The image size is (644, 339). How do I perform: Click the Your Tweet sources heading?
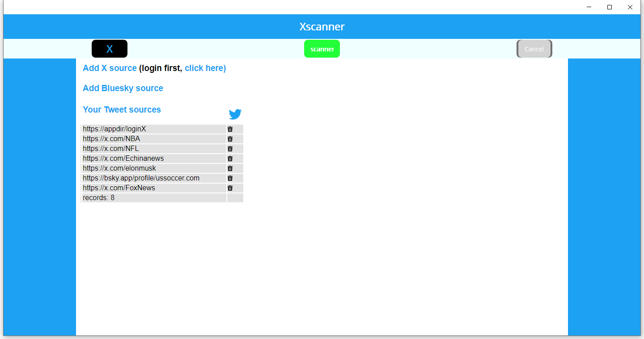pos(122,109)
